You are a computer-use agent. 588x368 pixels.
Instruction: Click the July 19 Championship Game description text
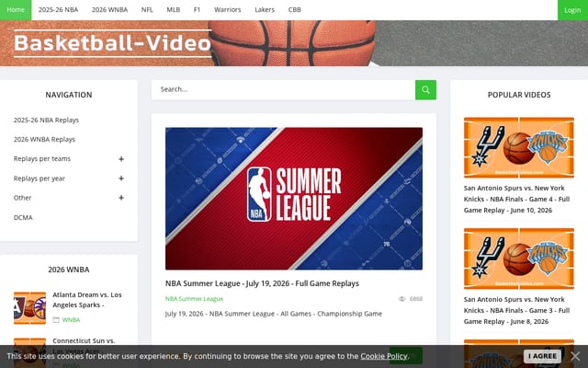(x=274, y=314)
